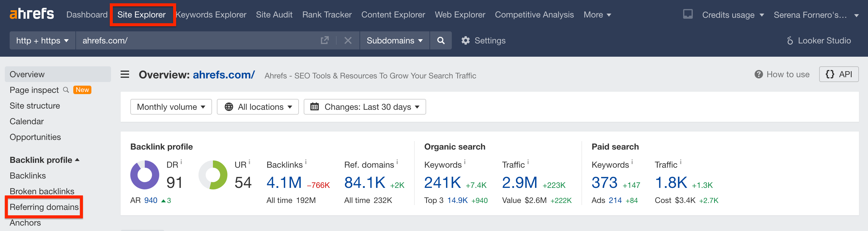The width and height of the screenshot is (868, 231).
Task: Open Changes: Last 30 days dropdown
Action: coord(365,107)
